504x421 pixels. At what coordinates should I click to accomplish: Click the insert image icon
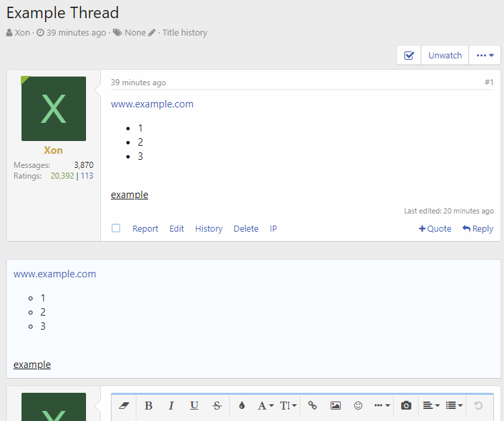click(x=335, y=406)
